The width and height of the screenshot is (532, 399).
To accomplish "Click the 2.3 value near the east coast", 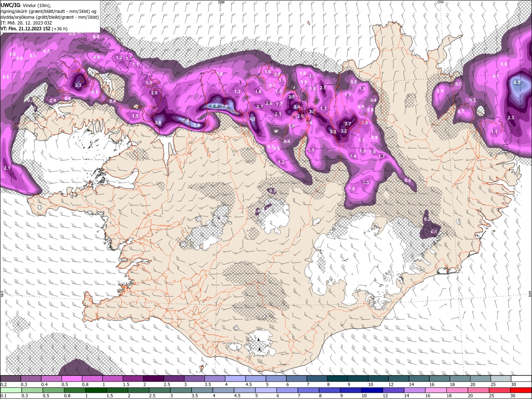I will [511, 118].
